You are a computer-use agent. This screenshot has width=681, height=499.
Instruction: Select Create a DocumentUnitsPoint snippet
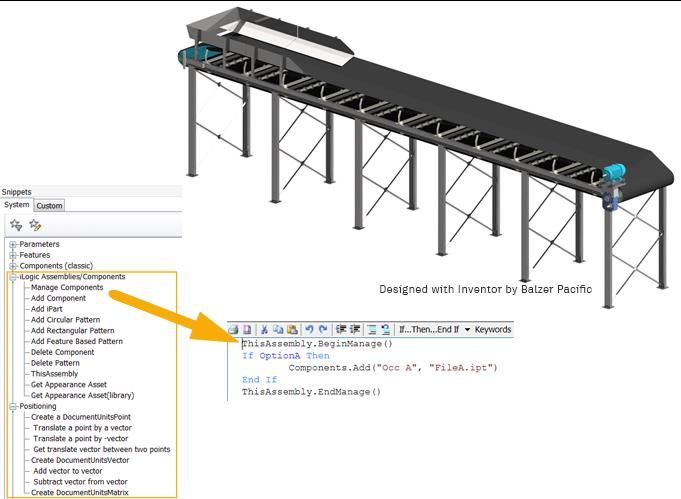click(81, 417)
